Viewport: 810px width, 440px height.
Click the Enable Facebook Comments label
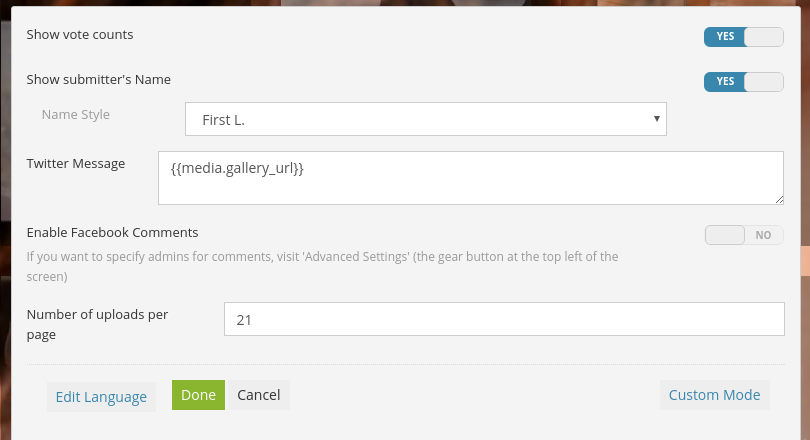pos(112,232)
